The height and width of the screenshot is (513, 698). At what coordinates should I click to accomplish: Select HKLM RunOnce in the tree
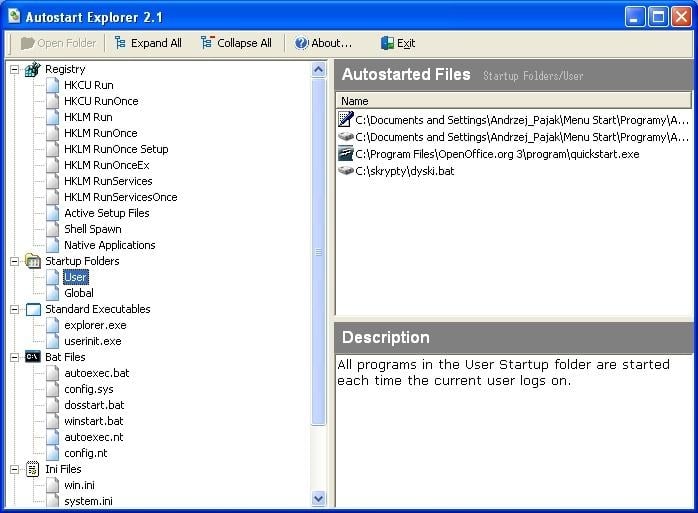click(101, 133)
